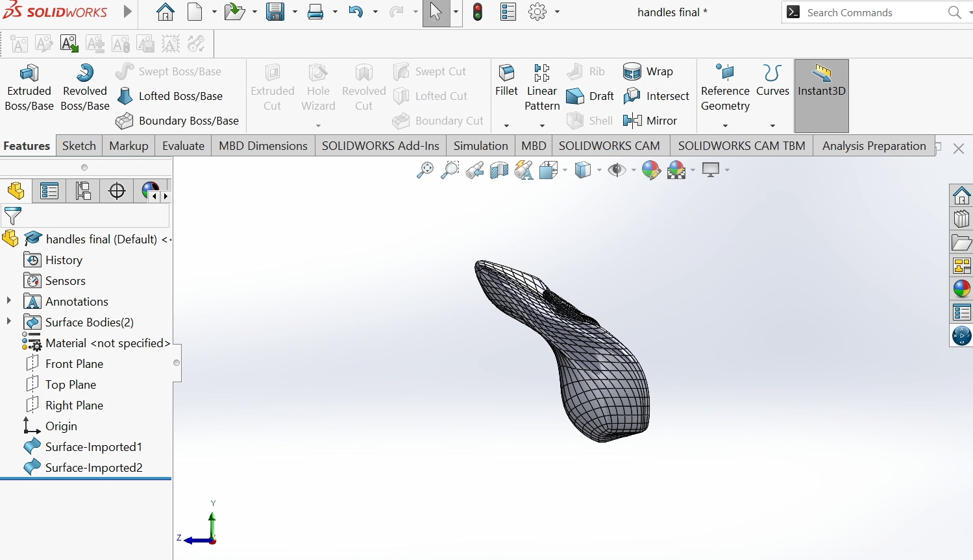This screenshot has height=560, width=973.
Task: Open the SOLIDWORKS Add-Ins tab
Action: 380,146
